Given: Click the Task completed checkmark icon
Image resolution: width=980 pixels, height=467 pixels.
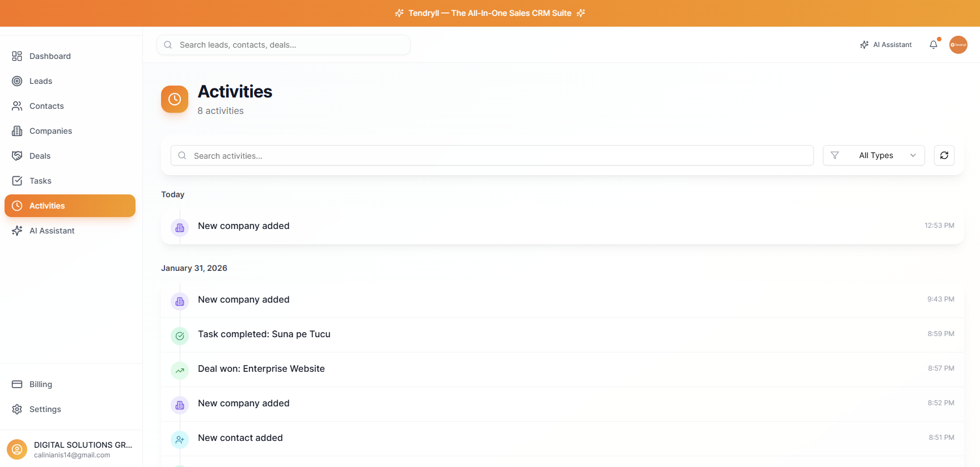Looking at the screenshot, I should 180,336.
